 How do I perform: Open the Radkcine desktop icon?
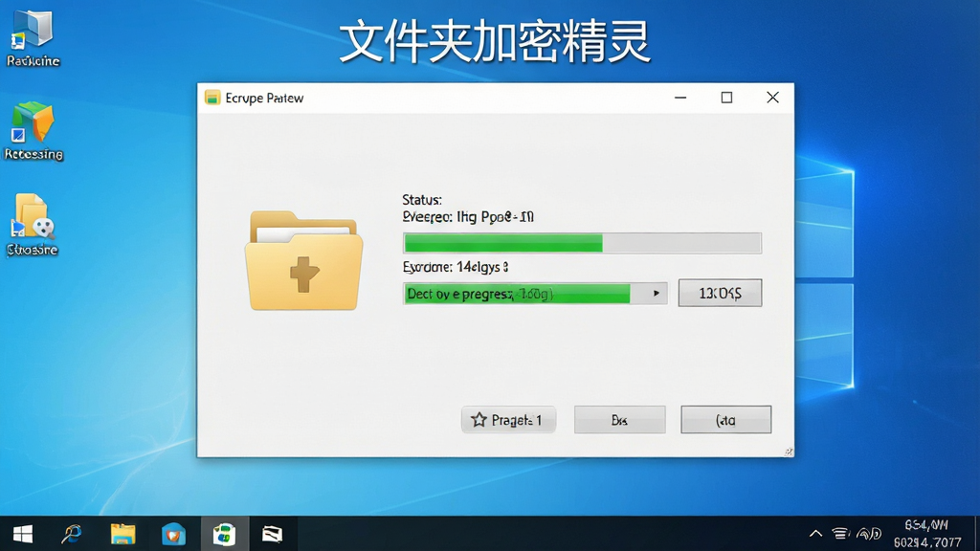tap(33, 37)
